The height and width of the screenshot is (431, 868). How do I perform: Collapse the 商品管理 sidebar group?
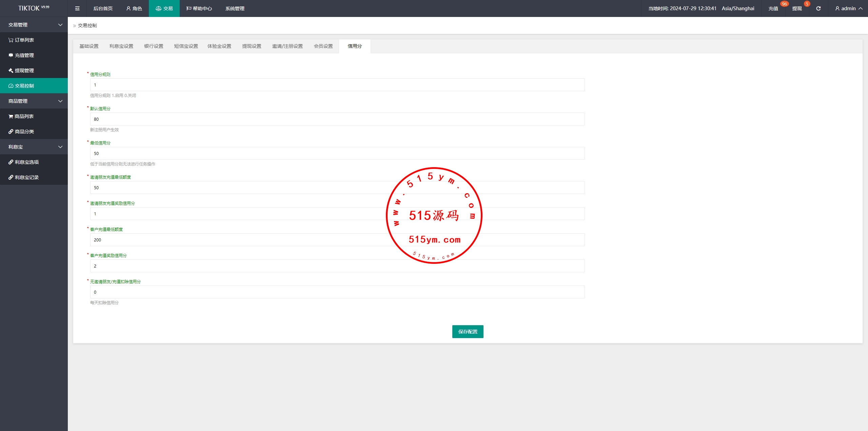pos(34,101)
